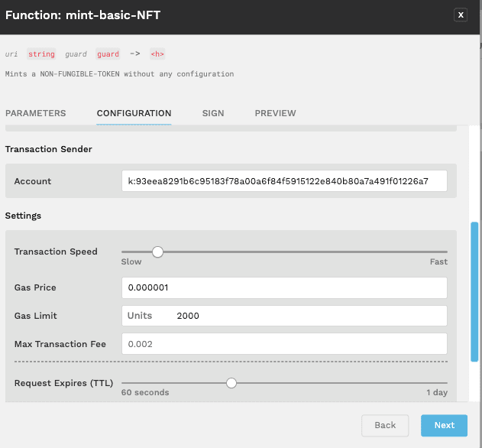The image size is (482, 448).
Task: Click the '1 day' label under TTL slider
Action: pyautogui.click(x=436, y=393)
